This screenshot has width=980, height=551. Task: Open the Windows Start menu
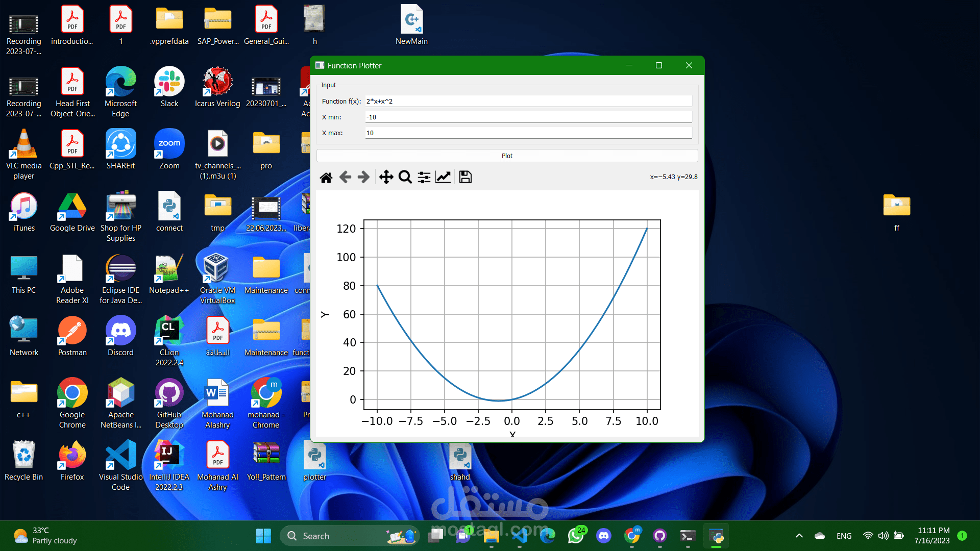pyautogui.click(x=263, y=536)
